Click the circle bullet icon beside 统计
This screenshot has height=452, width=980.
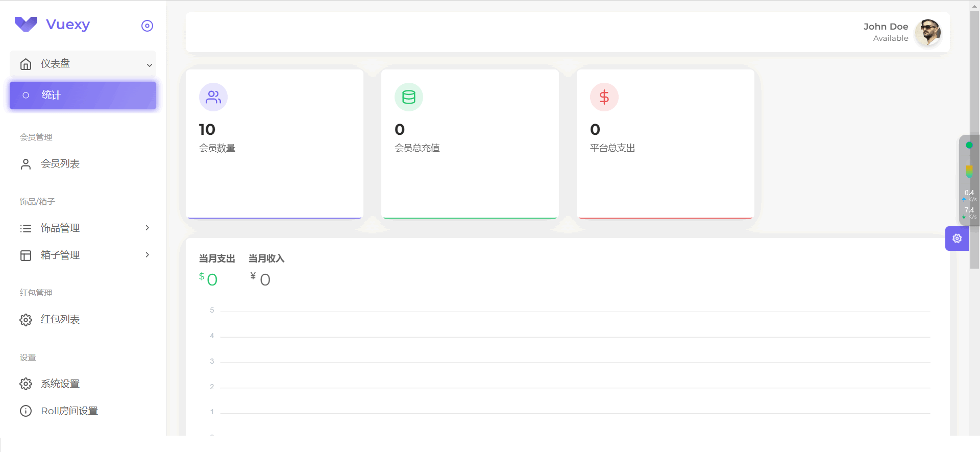[26, 95]
